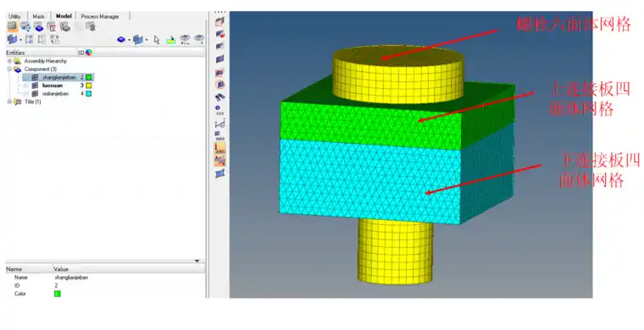Viewport: 644px width, 330px height.
Task: Click the binoculars find icon
Action: 220,97
